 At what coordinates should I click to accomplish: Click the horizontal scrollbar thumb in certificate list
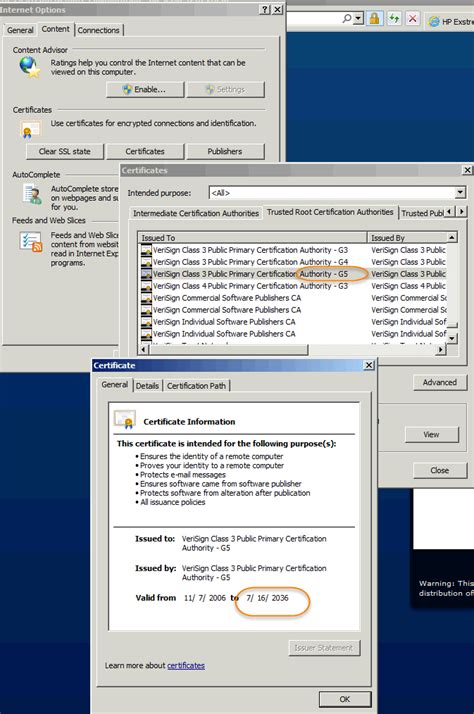229,349
